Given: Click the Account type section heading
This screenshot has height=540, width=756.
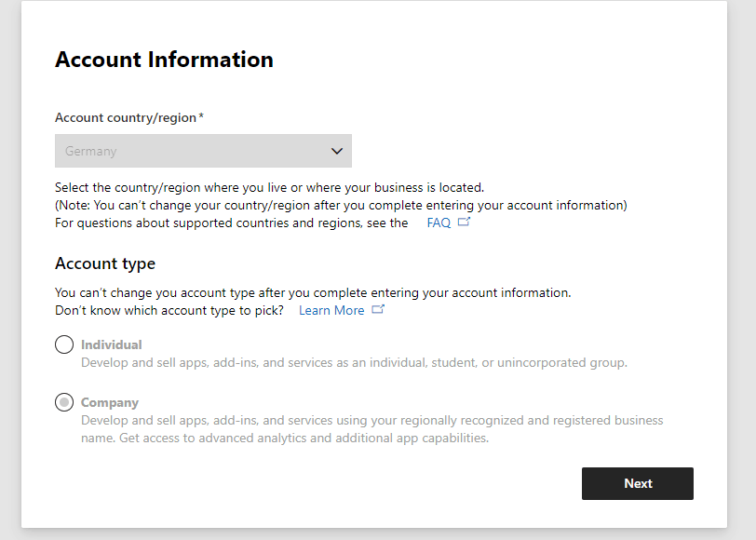Looking at the screenshot, I should pos(105,264).
